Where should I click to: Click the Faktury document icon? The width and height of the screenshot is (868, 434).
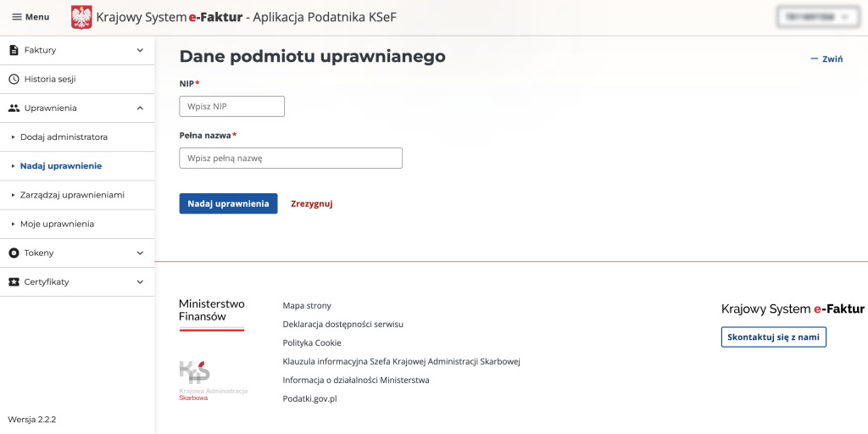(14, 50)
